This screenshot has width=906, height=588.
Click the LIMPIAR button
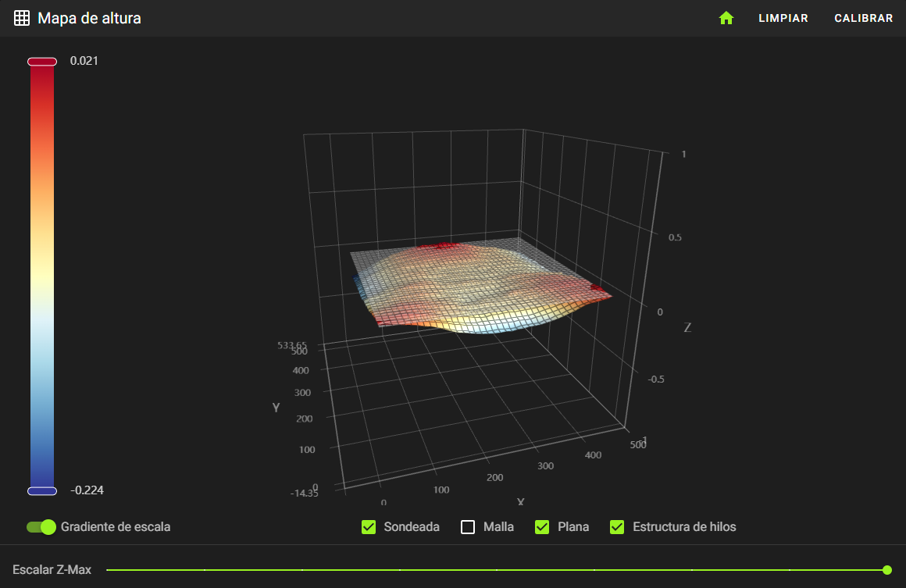coord(783,18)
